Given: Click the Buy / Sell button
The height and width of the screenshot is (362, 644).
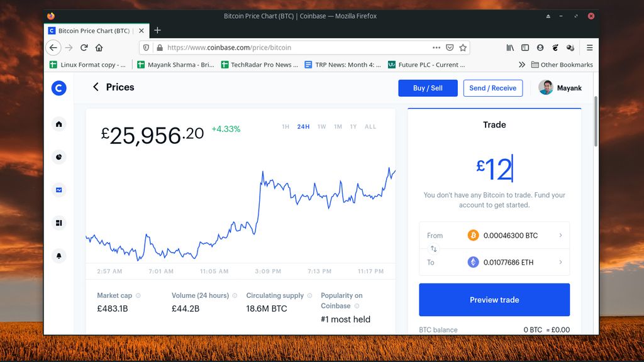Looking at the screenshot, I should click(x=428, y=88).
